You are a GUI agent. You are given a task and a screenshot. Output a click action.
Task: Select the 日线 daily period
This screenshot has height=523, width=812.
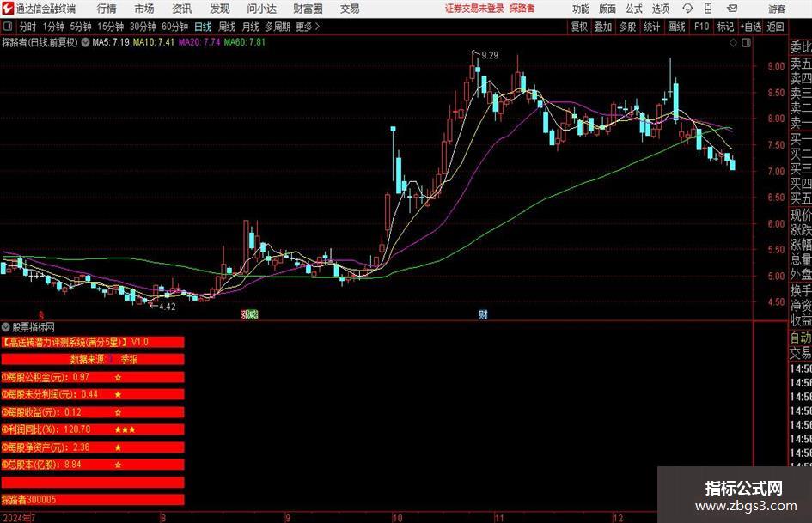click(x=203, y=27)
